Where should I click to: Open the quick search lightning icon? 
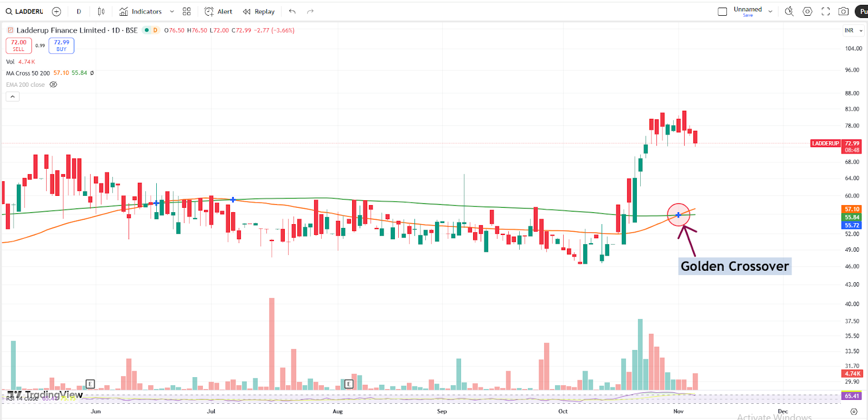point(789,11)
